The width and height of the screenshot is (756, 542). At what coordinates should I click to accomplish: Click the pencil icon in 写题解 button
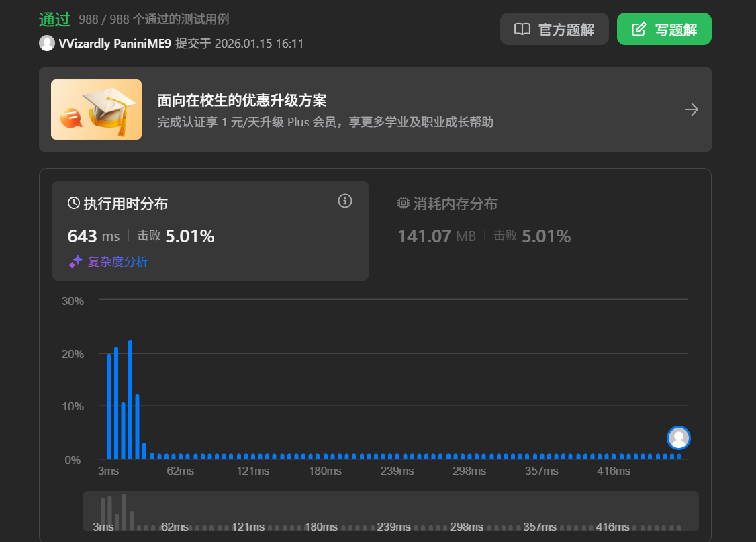[x=639, y=29]
